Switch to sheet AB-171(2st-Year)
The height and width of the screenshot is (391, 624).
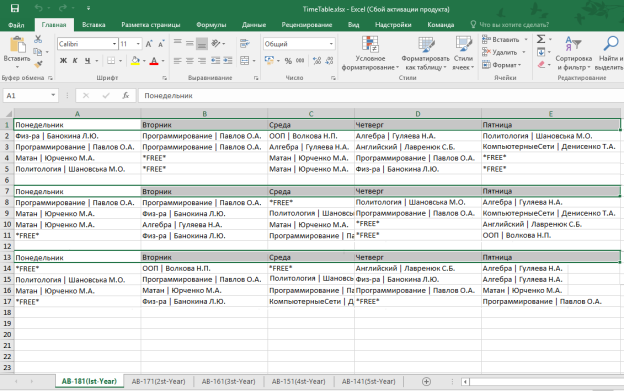158,381
